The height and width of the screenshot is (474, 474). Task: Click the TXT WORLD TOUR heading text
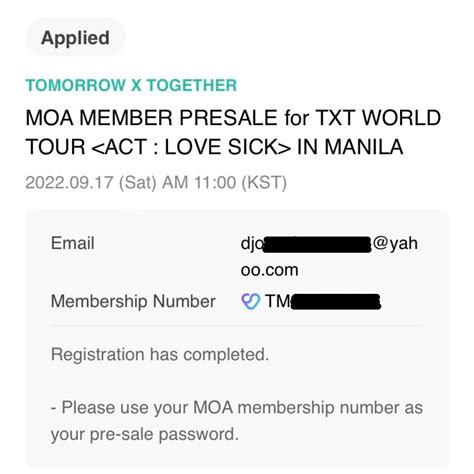[x=378, y=118]
